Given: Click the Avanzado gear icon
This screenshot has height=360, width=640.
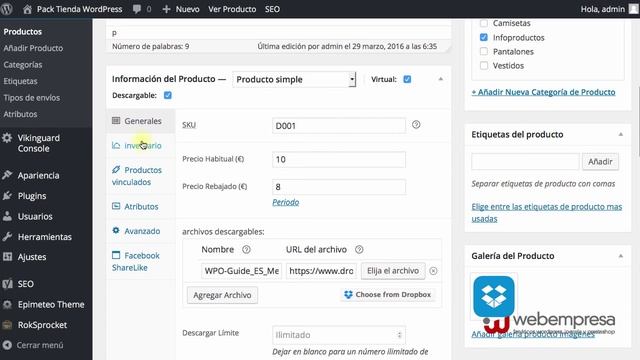Looking at the screenshot, I should coord(116,231).
